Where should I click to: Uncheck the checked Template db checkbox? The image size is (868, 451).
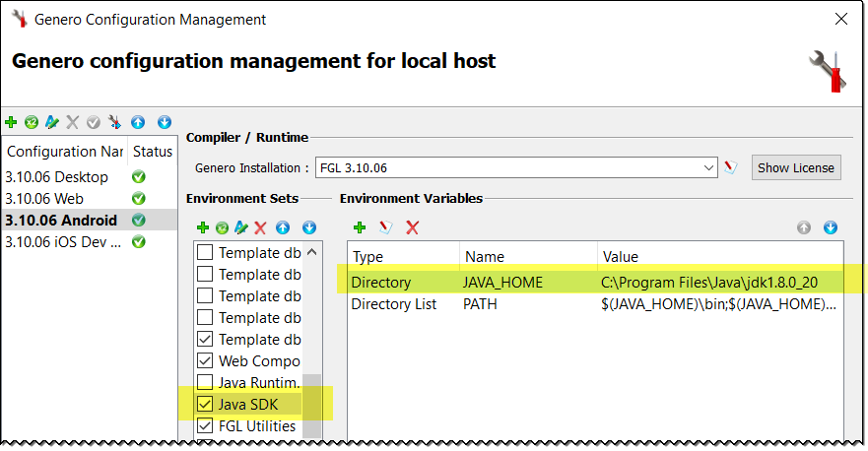pyautogui.click(x=205, y=339)
